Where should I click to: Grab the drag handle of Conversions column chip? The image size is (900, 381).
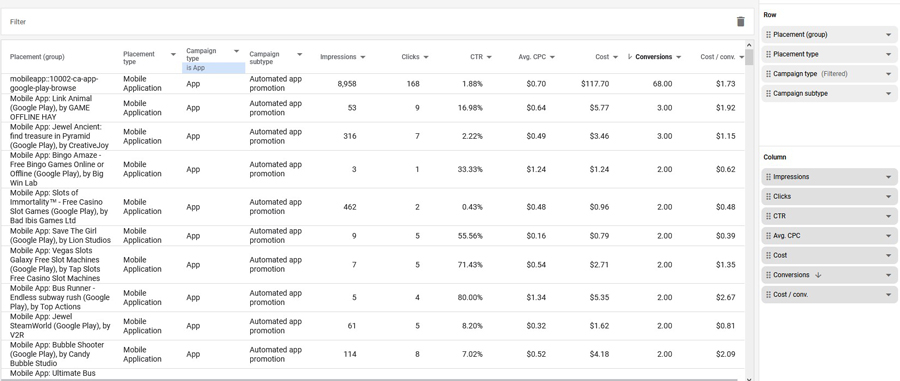(x=768, y=275)
